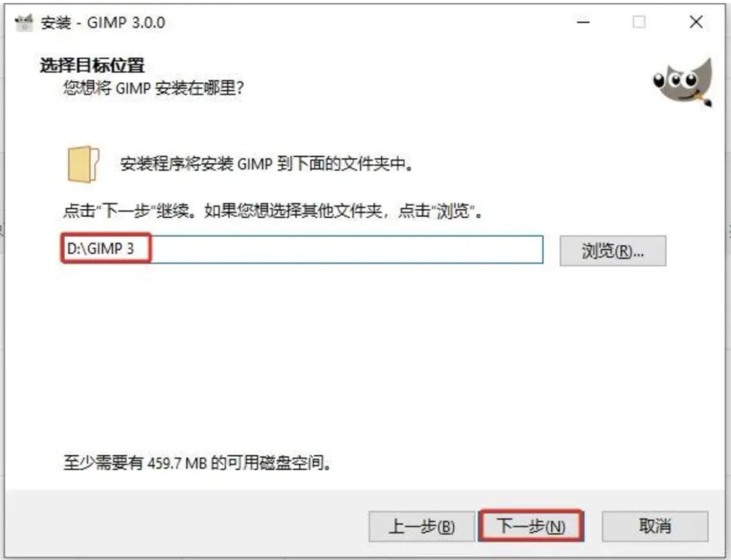
Task: Click the 安装程序将安装 GIMP 到下面的文件夹中 text
Action: (267, 164)
